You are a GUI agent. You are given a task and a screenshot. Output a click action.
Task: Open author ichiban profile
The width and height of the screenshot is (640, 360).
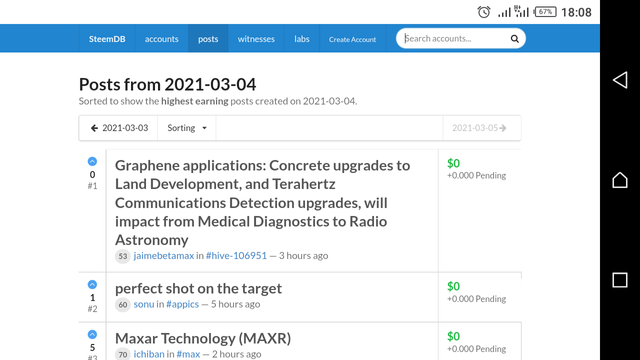(x=149, y=354)
